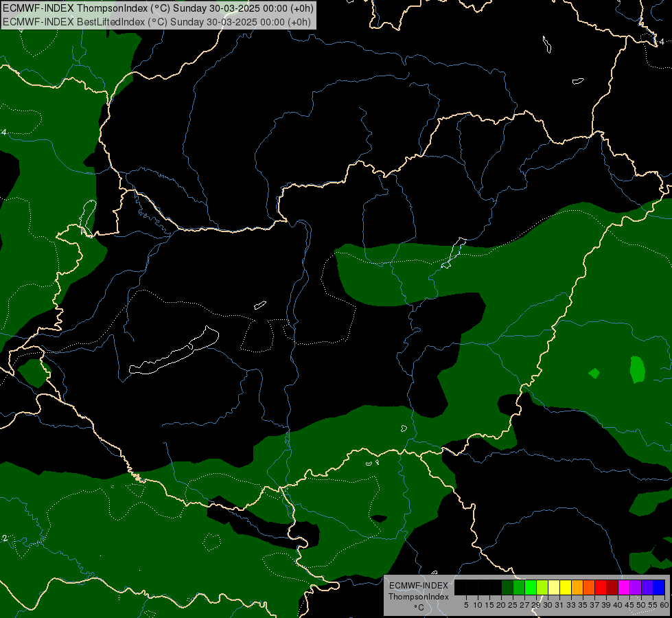Click the ECMWF-INDEX label in the legend
The height and width of the screenshot is (618, 672).
pyautogui.click(x=419, y=586)
